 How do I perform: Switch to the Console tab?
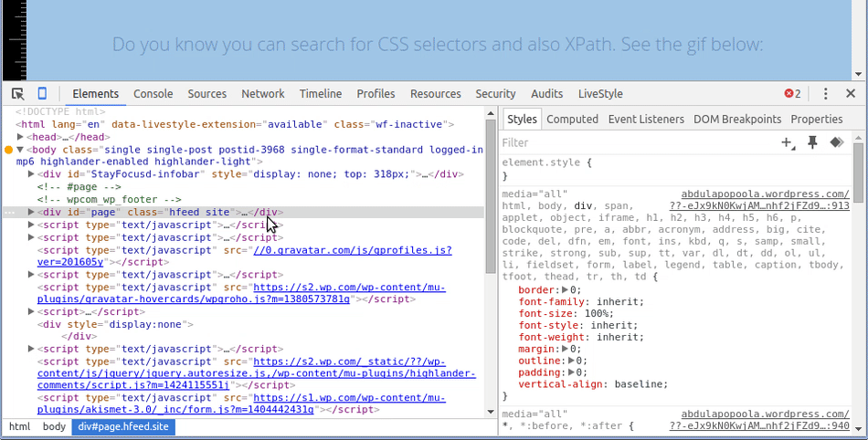coord(153,94)
